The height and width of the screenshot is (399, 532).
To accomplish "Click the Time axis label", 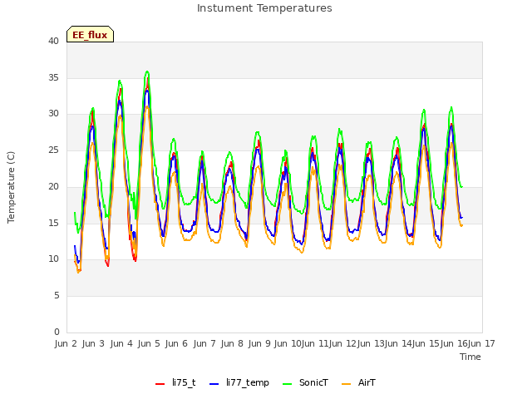I will pyautogui.click(x=470, y=357).
